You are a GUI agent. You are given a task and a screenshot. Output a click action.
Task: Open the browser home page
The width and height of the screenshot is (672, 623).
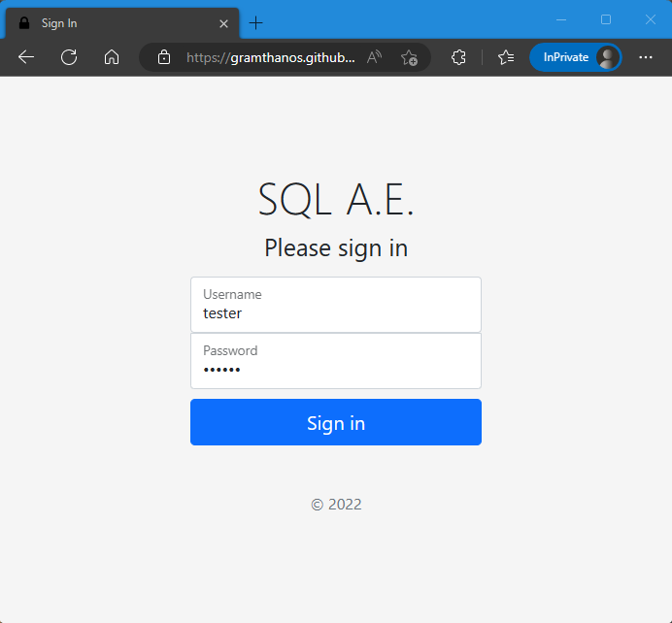tap(112, 57)
